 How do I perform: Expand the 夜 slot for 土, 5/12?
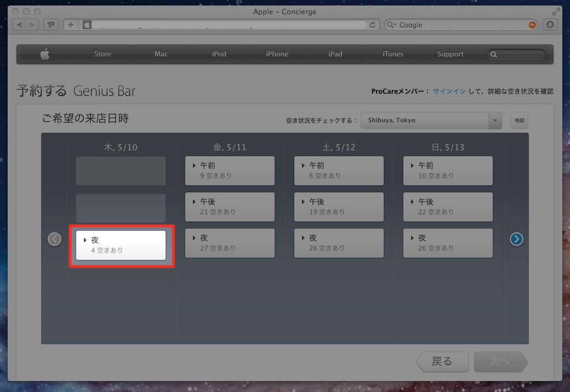[x=339, y=243]
